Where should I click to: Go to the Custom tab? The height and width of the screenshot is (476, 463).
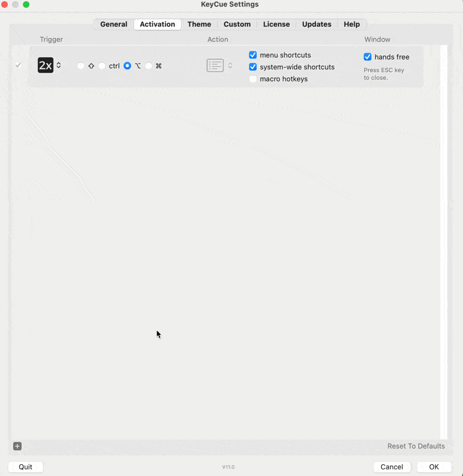pos(237,24)
